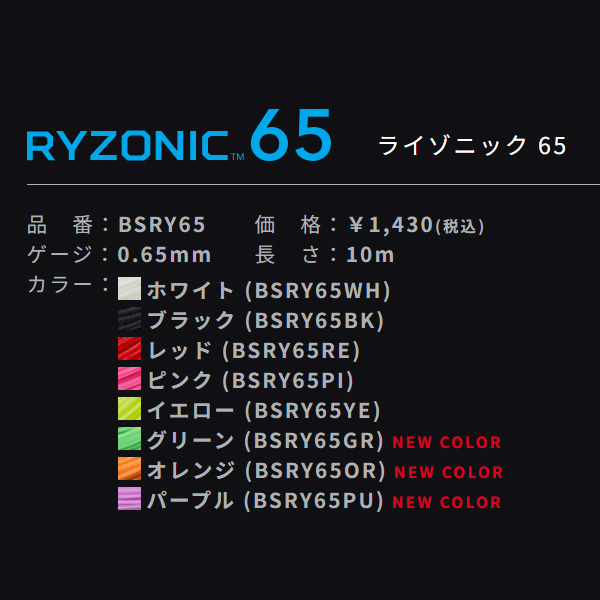
Task: Click the white color swatch
Action: click(129, 289)
